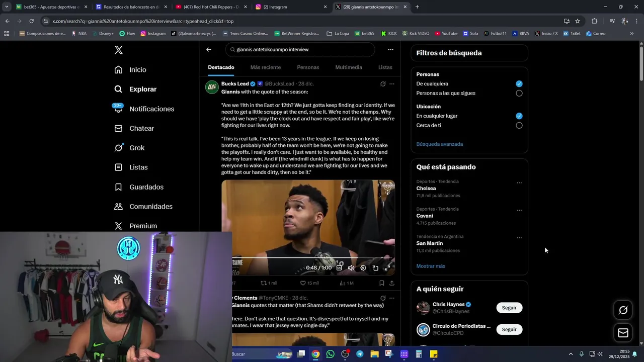Open Guardados bookmarks in the sidebar
Viewport: 644px width, 362px height.
click(139, 187)
